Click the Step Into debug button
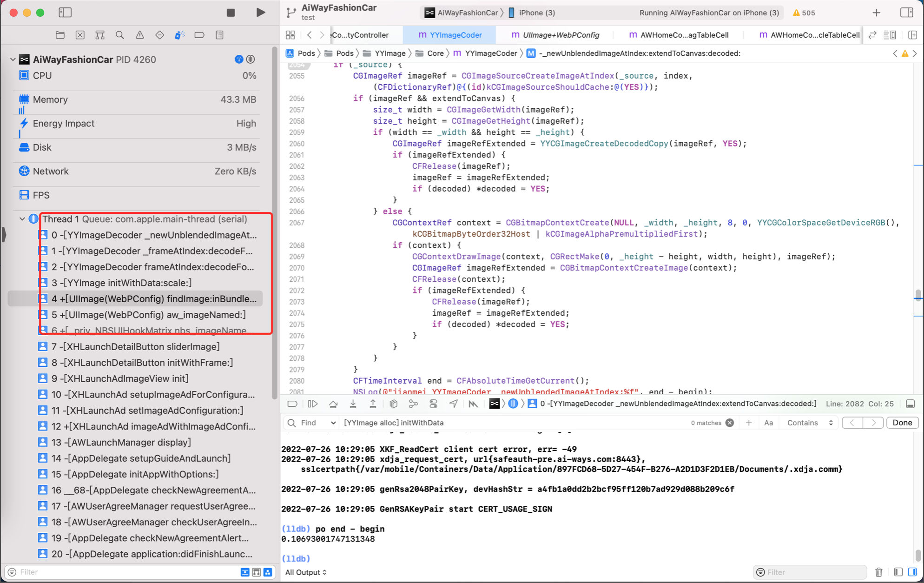The image size is (924, 583). [x=353, y=404]
